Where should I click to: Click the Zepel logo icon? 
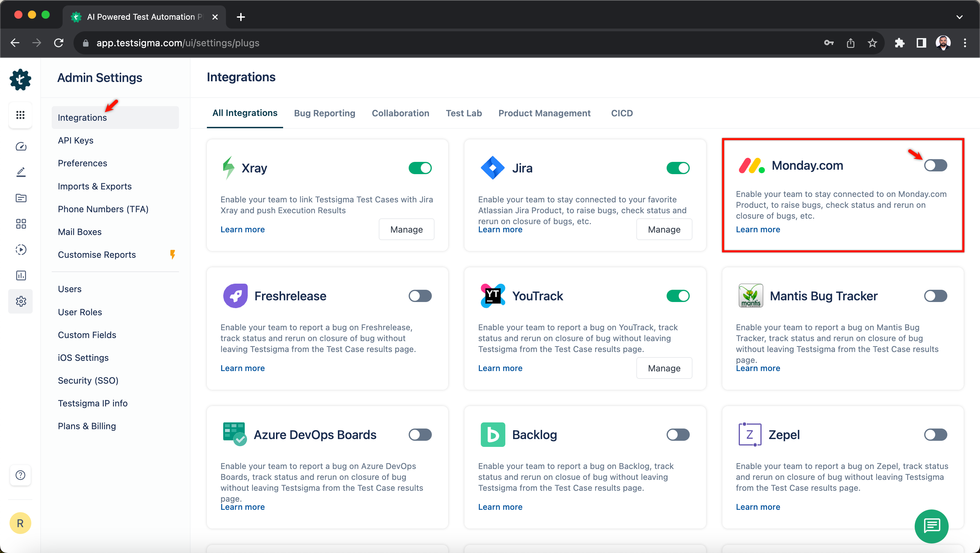tap(749, 434)
